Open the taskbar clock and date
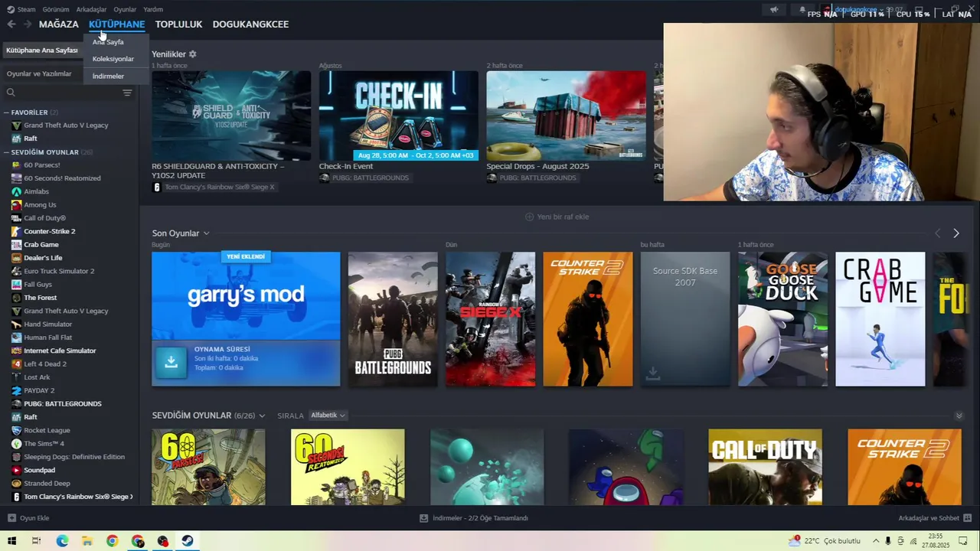 click(936, 541)
